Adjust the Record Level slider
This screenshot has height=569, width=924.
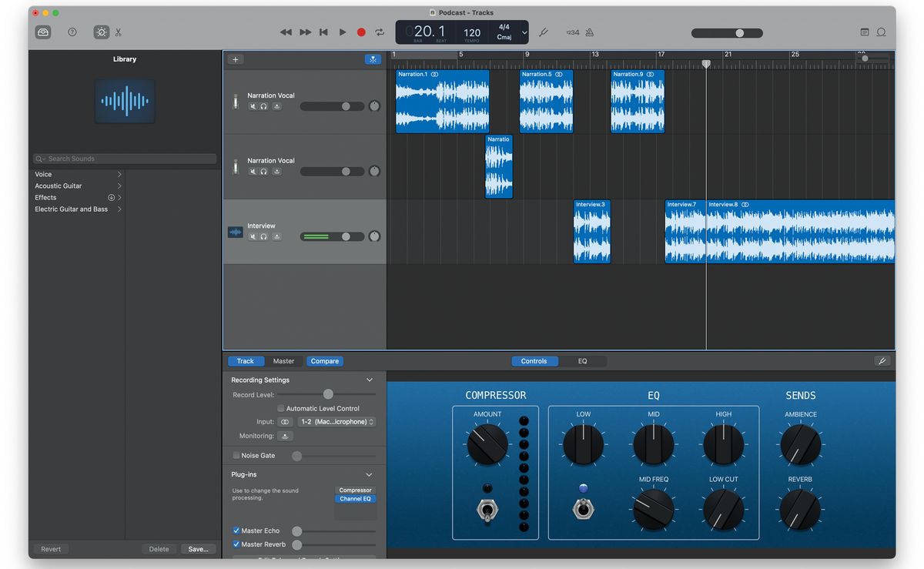(327, 394)
